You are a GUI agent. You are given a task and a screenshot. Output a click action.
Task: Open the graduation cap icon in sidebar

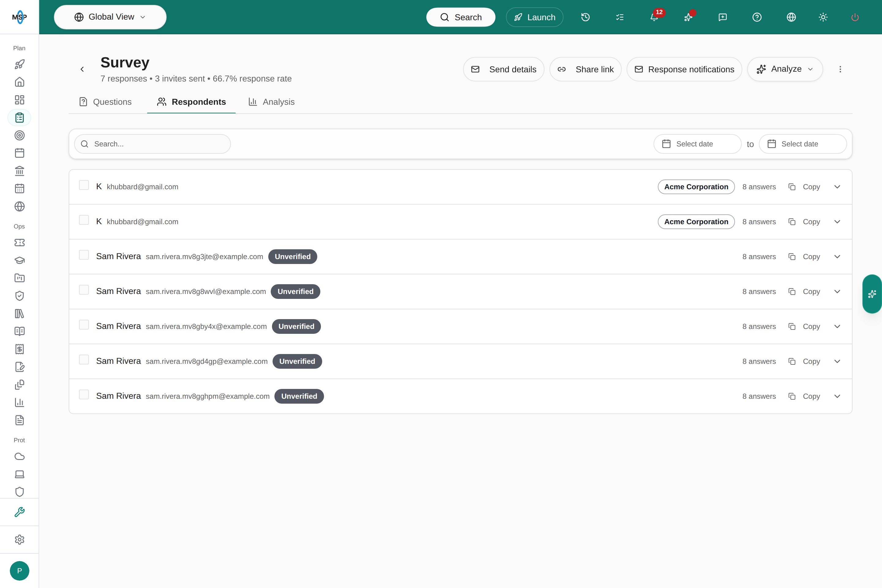(x=20, y=260)
